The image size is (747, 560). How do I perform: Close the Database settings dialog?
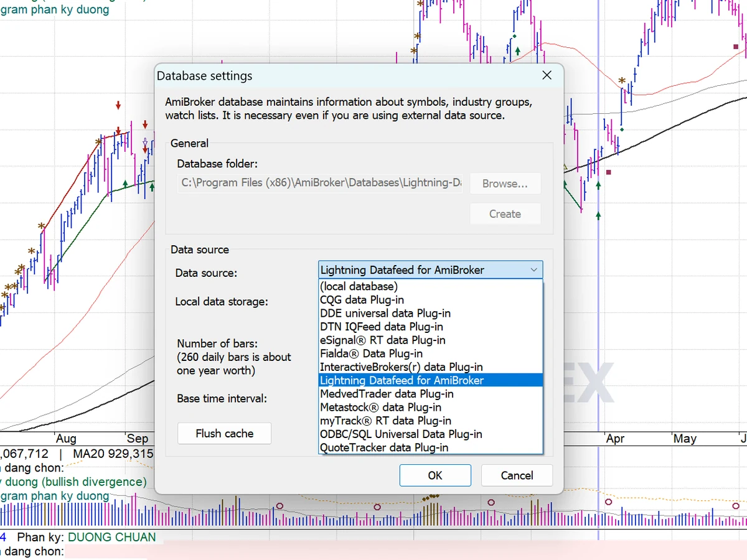(x=547, y=75)
